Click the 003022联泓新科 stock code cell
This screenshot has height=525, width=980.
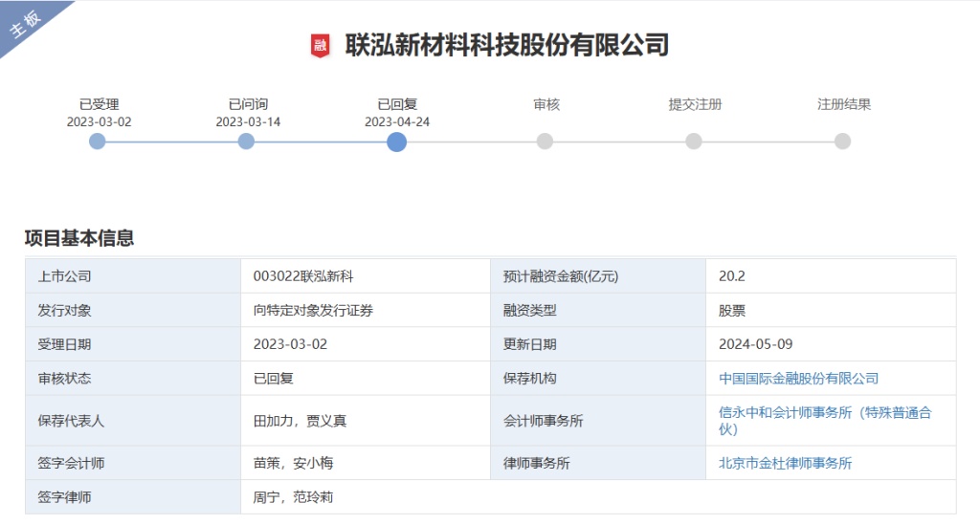[297, 277]
